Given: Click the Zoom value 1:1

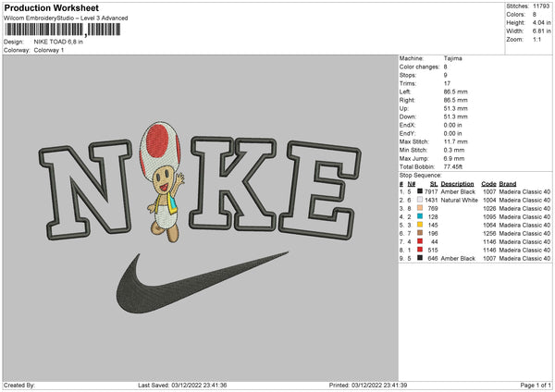Looking at the screenshot, I should pos(536,39).
